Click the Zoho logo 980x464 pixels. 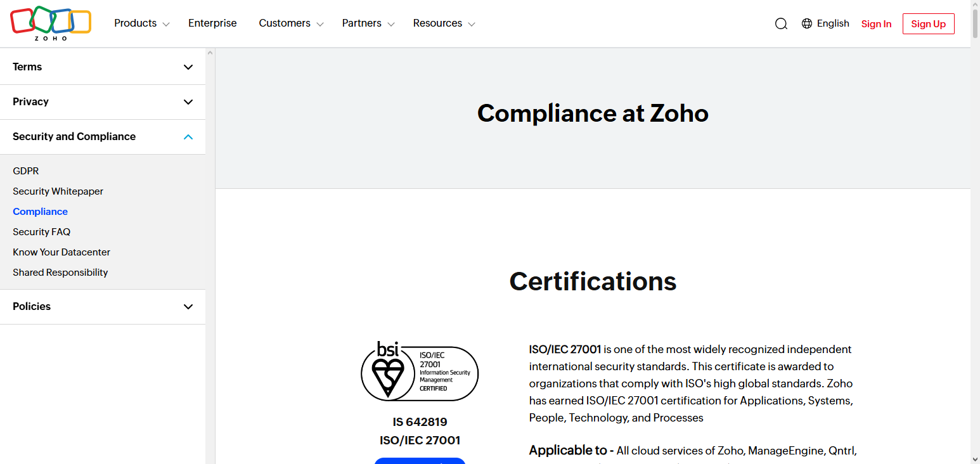51,23
